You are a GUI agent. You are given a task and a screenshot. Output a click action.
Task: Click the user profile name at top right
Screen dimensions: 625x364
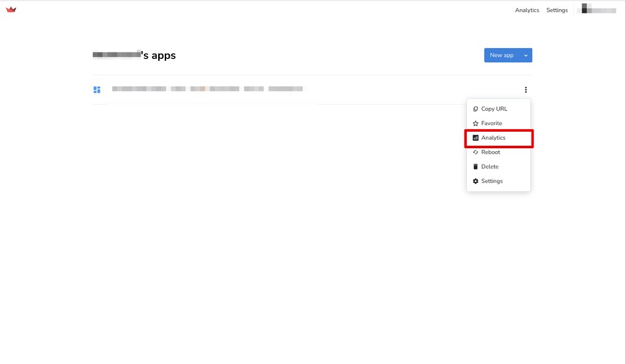[x=596, y=10]
